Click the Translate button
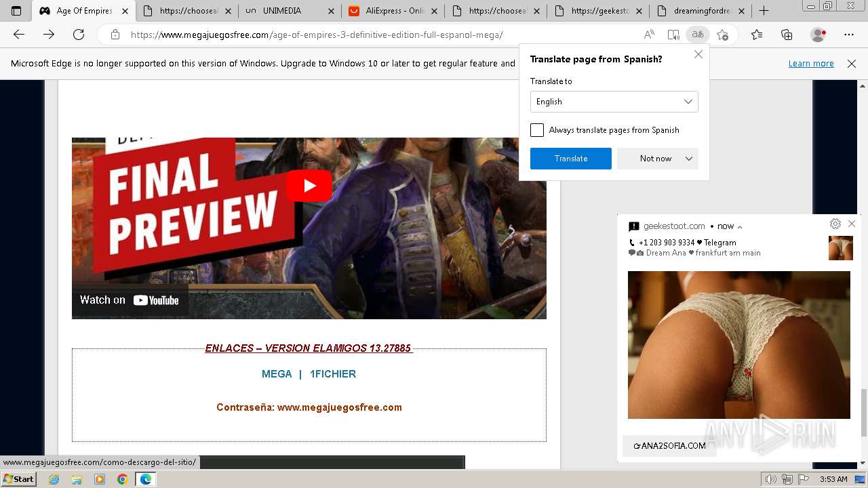Image resolution: width=868 pixels, height=488 pixels. 571,159
